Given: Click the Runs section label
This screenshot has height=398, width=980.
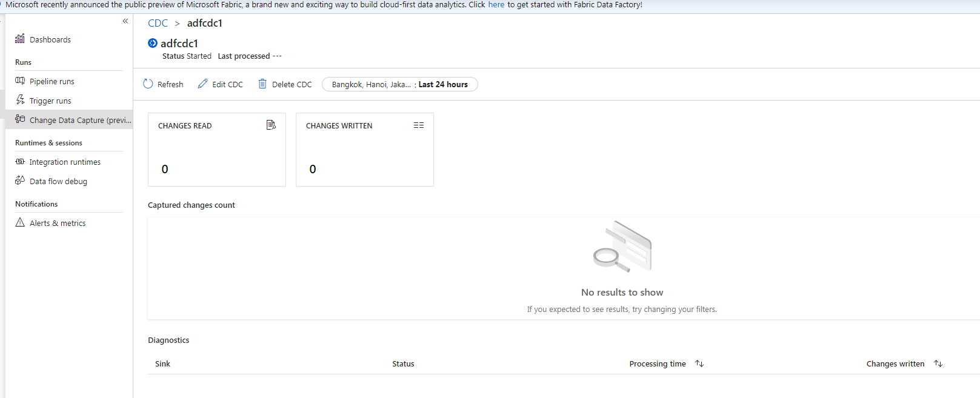Looking at the screenshot, I should pyautogui.click(x=23, y=62).
